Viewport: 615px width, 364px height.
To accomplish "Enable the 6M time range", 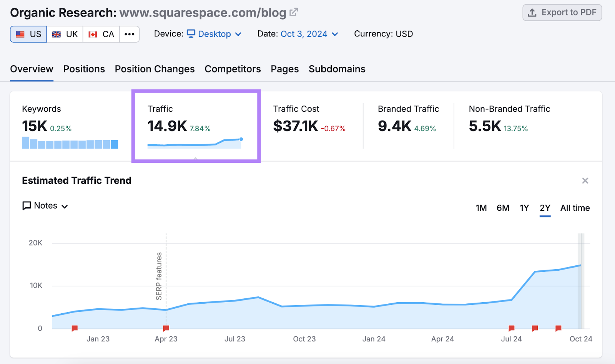I will [503, 208].
